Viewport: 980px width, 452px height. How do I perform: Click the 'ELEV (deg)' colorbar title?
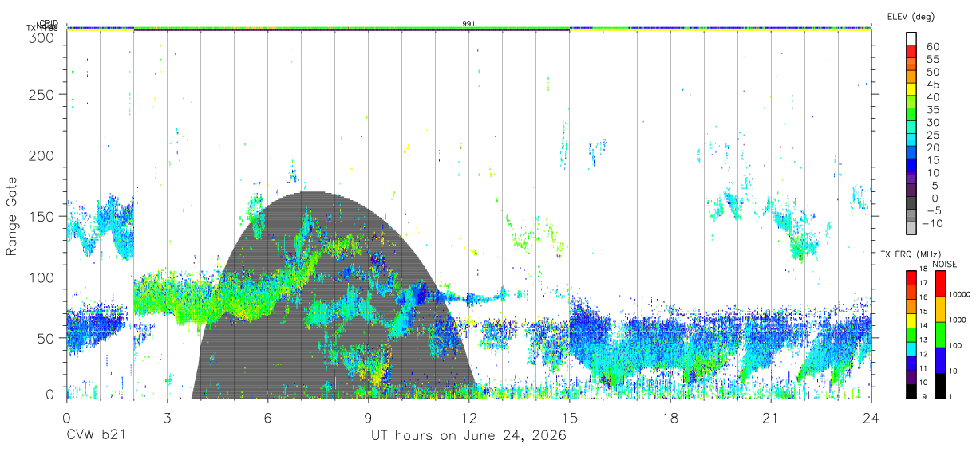(x=911, y=17)
